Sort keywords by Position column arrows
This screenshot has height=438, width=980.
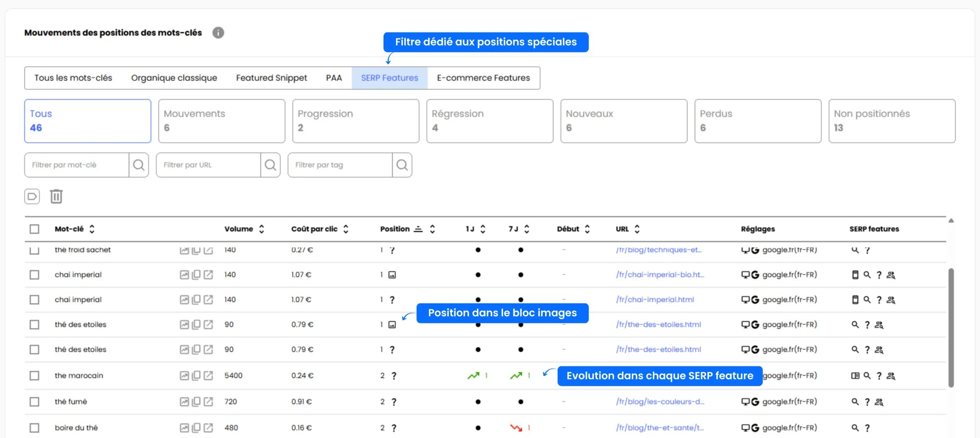point(433,229)
